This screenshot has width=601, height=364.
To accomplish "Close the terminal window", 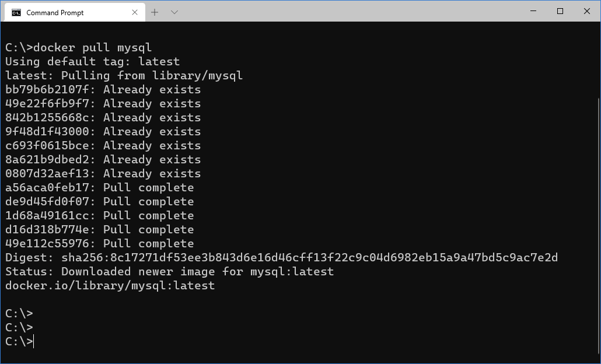I will pyautogui.click(x=587, y=11).
